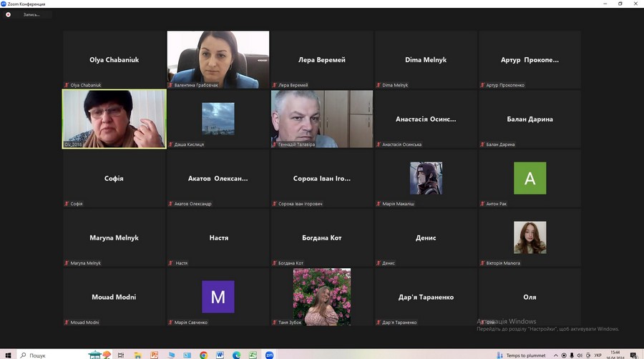This screenshot has height=359, width=644.
Task: Open Zoom app icon in taskbar
Action: point(270,355)
